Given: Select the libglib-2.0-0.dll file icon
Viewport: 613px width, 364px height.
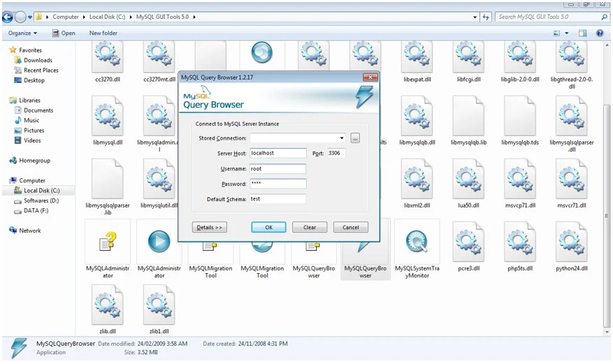Looking at the screenshot, I should point(520,58).
